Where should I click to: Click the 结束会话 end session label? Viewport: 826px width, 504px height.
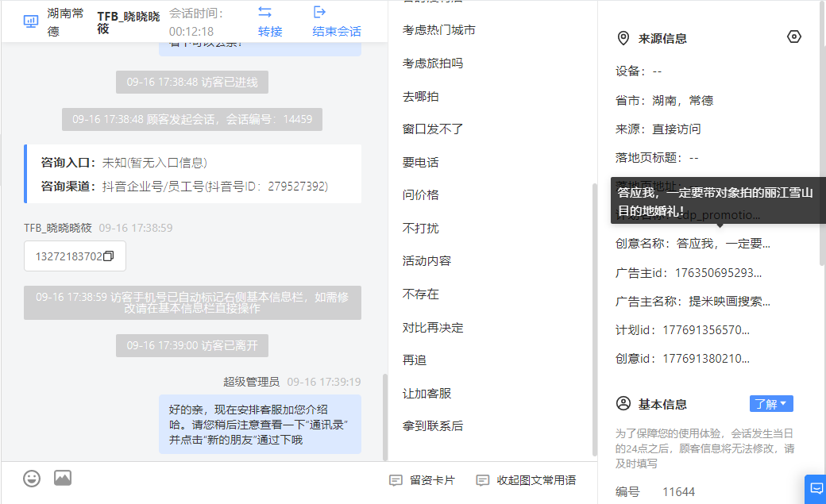click(x=337, y=32)
